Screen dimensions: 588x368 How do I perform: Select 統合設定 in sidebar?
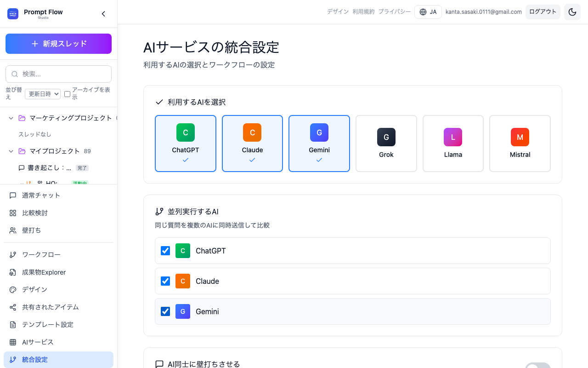pos(58,360)
